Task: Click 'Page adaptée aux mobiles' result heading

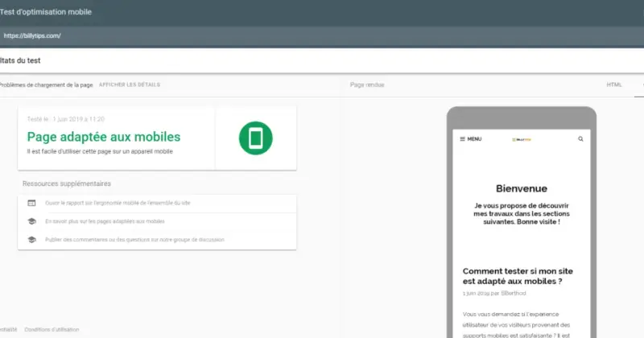Action: pyautogui.click(x=104, y=137)
